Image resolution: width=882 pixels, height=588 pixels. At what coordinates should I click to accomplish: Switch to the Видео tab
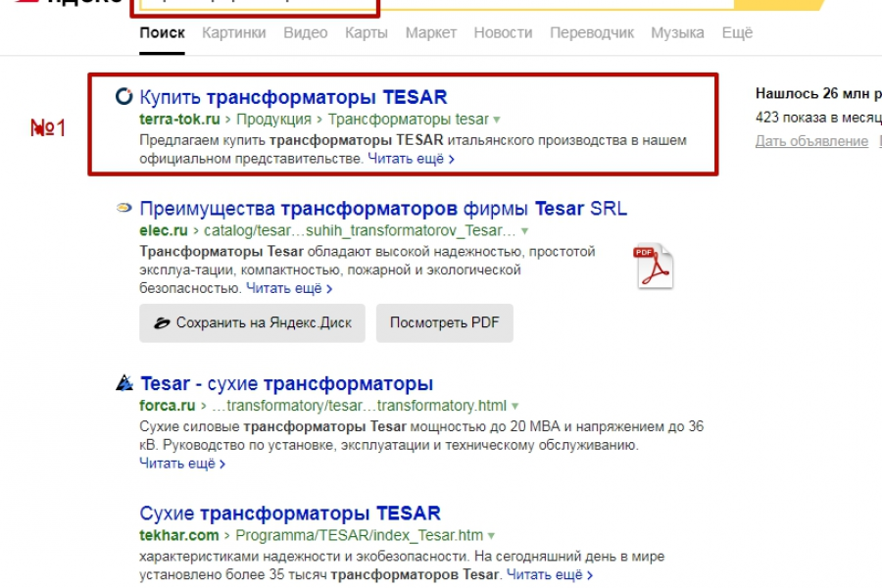(306, 32)
